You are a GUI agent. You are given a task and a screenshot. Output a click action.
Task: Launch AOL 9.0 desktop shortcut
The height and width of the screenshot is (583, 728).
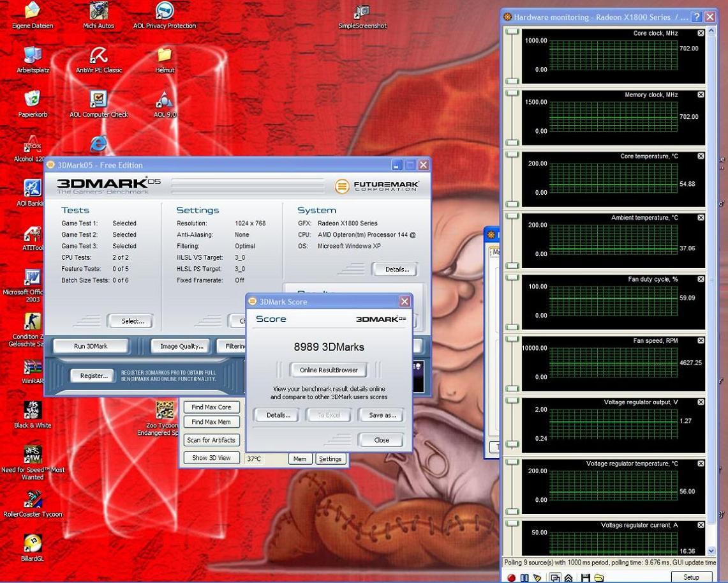[165, 105]
